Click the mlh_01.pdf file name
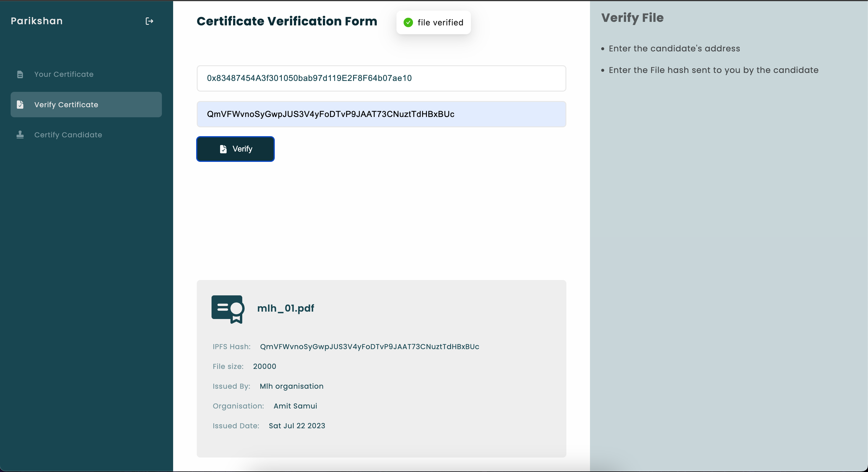 click(285, 308)
